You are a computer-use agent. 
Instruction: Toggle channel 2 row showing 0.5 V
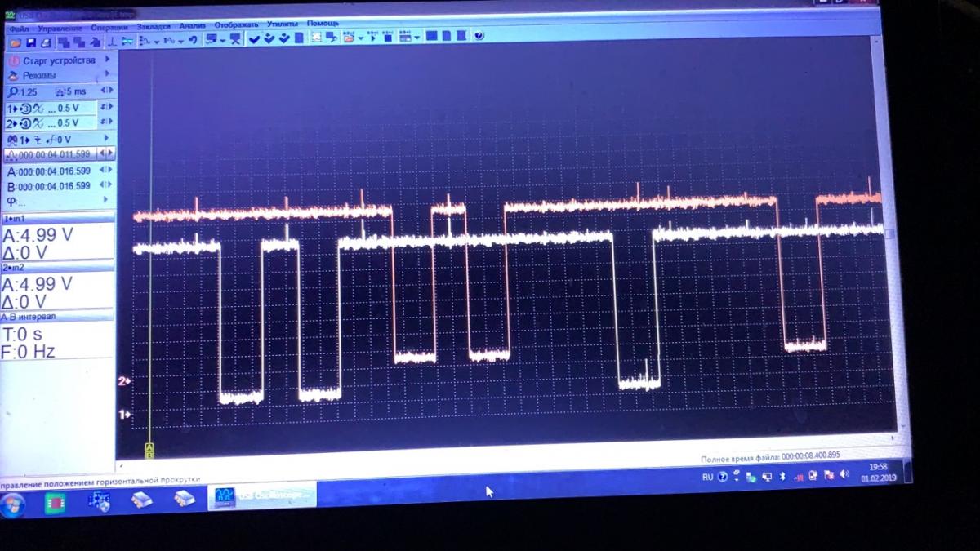(49, 123)
